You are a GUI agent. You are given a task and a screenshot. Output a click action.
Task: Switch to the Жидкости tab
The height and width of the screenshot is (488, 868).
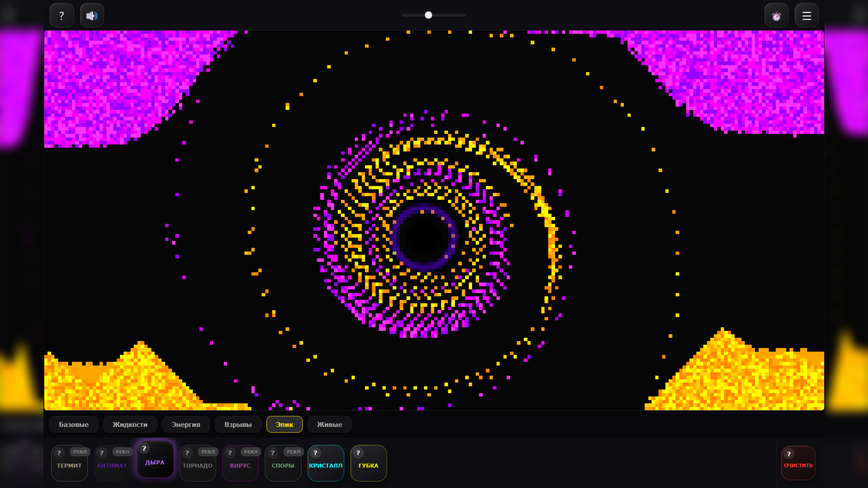(x=130, y=424)
